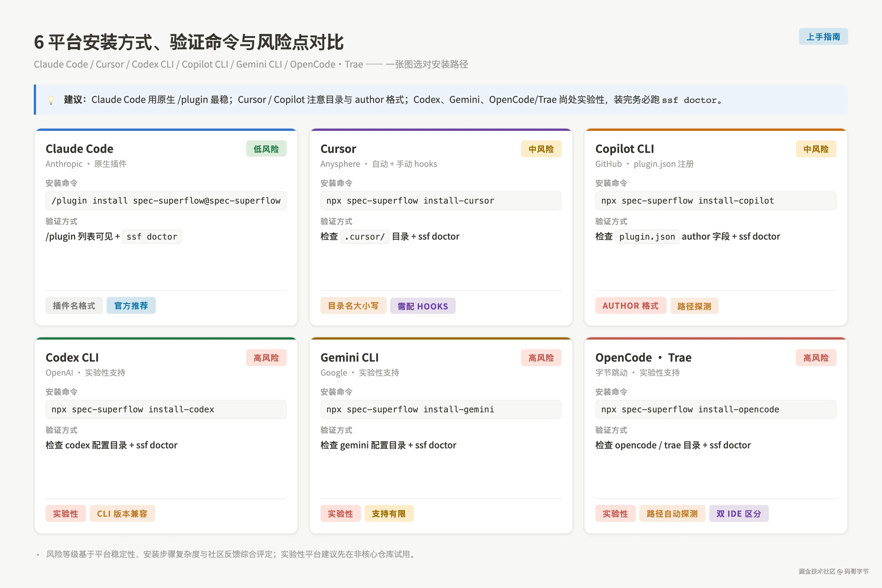Click the "Claude Code" card heading
The height and width of the screenshot is (588, 882).
(79, 149)
